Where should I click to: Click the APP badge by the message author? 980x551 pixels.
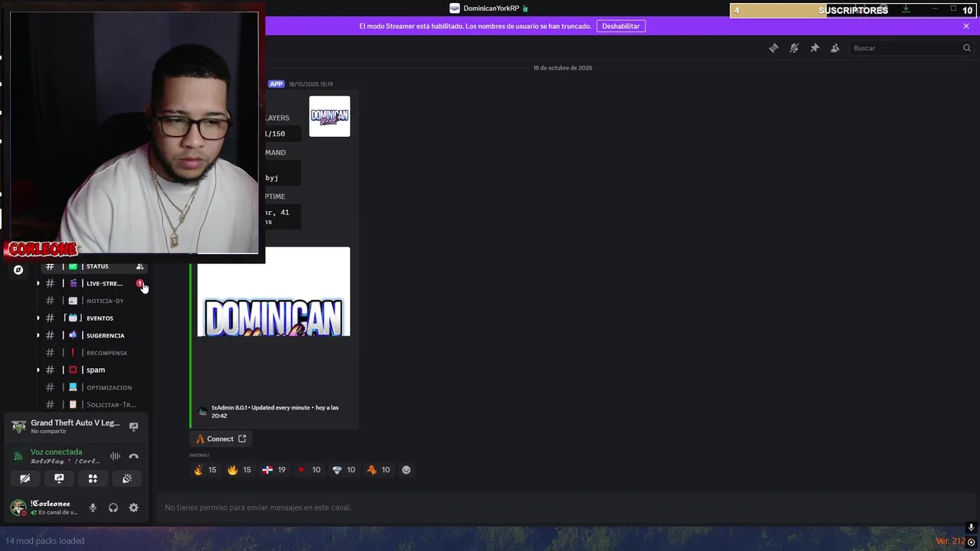coord(276,84)
